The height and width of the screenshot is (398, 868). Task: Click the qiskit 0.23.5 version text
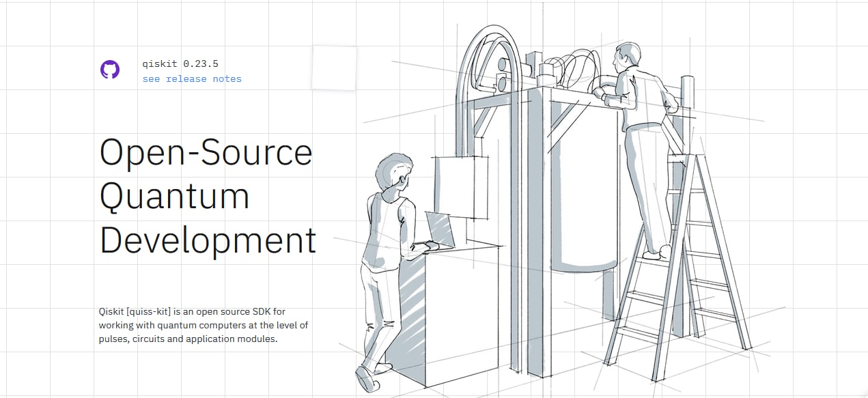(180, 63)
